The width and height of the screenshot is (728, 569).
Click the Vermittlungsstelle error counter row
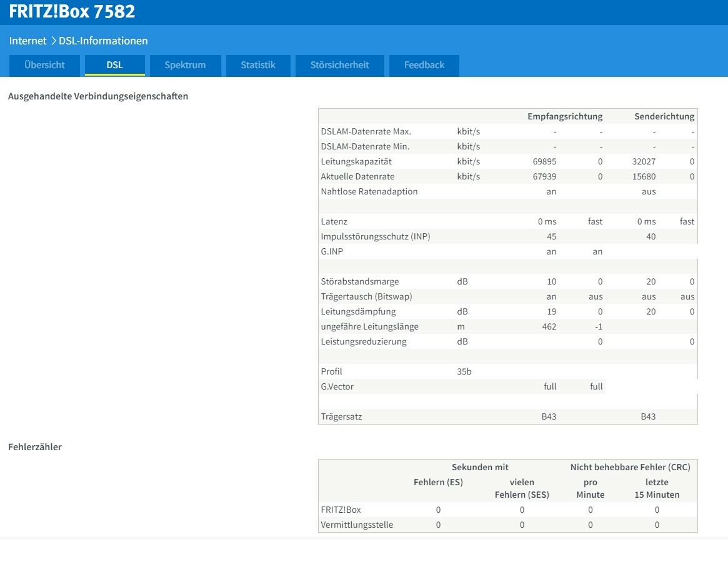[508, 525]
